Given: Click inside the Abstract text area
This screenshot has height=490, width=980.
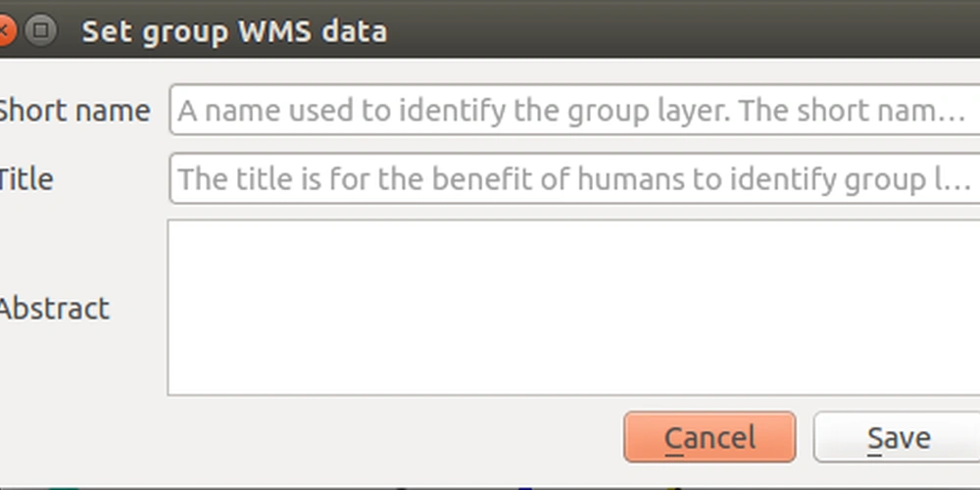Looking at the screenshot, I should pos(573,307).
